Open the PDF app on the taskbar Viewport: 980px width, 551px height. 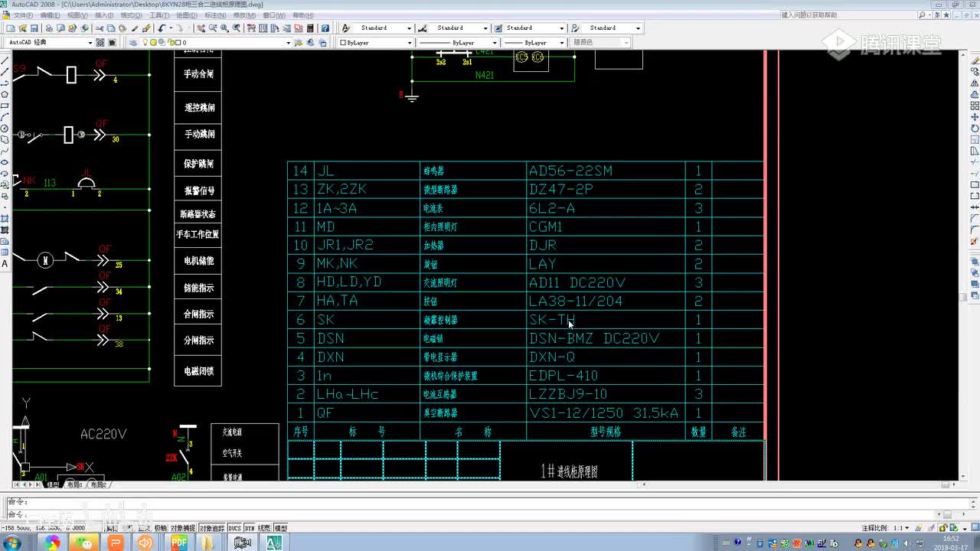179,543
